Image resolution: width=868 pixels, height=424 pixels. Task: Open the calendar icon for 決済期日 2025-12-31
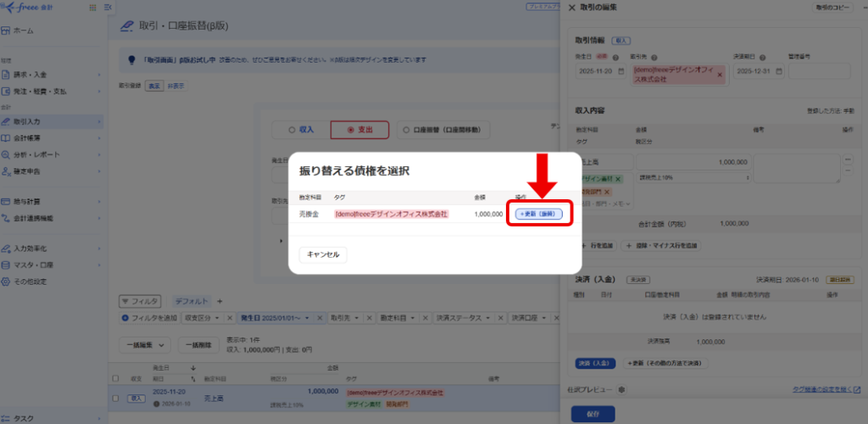pos(779,71)
